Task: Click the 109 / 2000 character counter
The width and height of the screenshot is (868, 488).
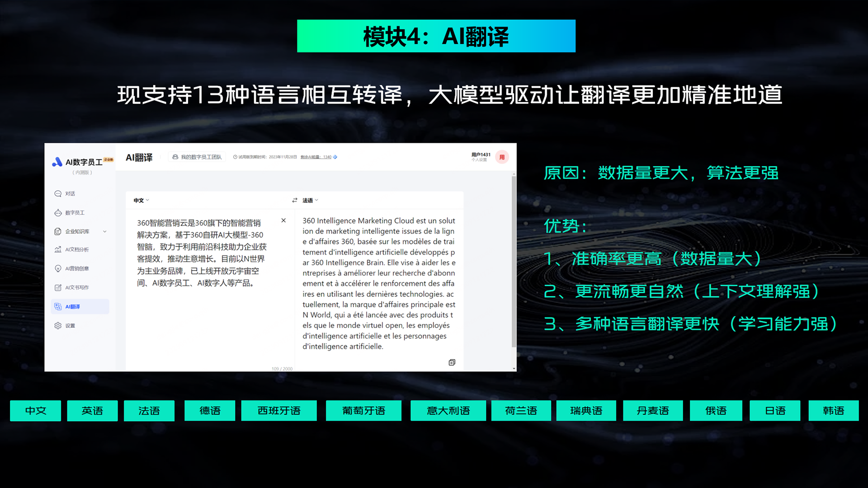Action: [x=282, y=369]
